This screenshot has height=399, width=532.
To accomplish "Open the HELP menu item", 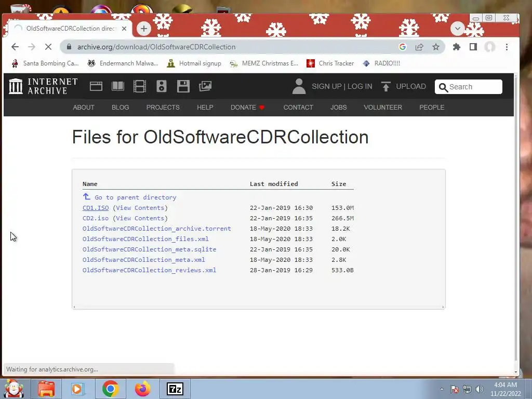I will tap(205, 108).
